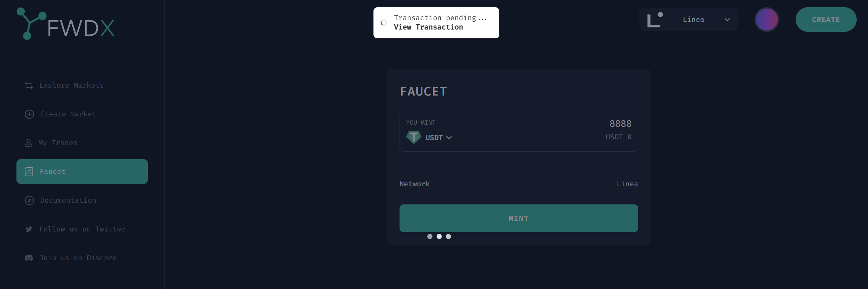Collapse the network chevron in the header
Image resolution: width=868 pixels, height=289 pixels.
(727, 20)
